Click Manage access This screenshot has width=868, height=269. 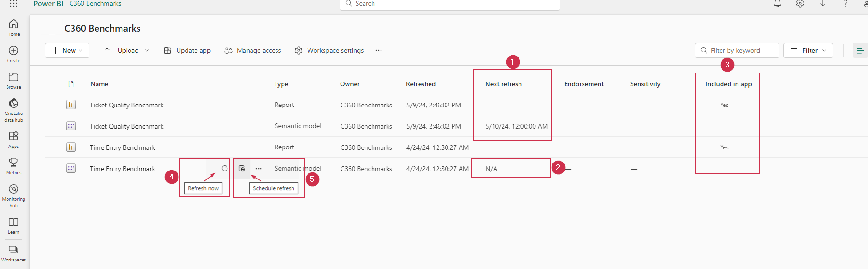click(253, 50)
